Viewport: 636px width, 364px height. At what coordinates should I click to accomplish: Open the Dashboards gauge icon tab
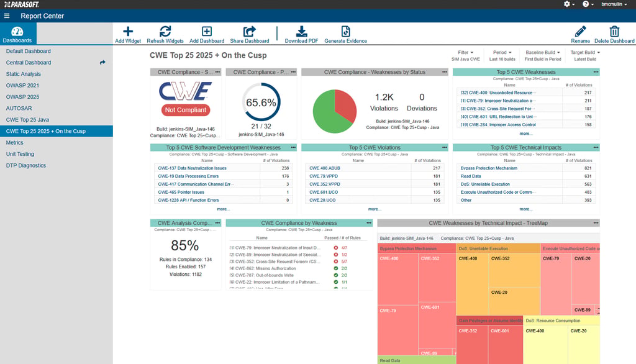[17, 34]
